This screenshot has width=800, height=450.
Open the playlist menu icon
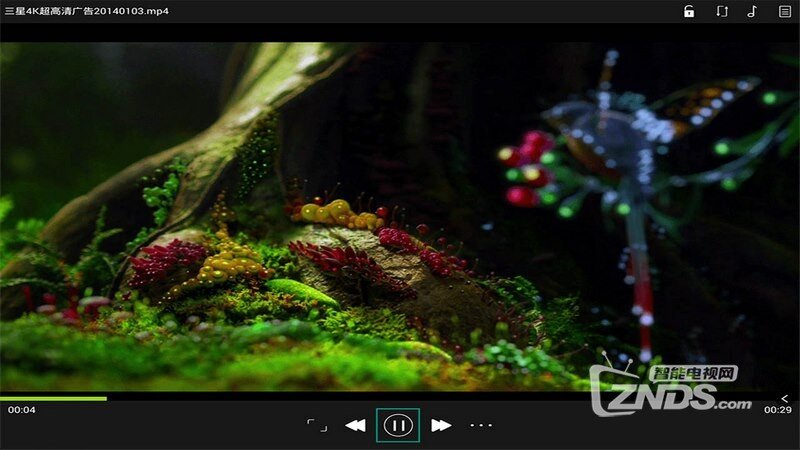[785, 12]
